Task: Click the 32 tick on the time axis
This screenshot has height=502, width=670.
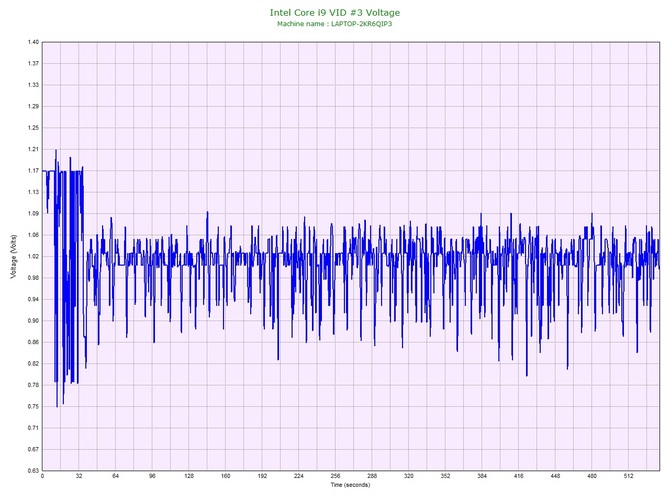Action: point(79,476)
